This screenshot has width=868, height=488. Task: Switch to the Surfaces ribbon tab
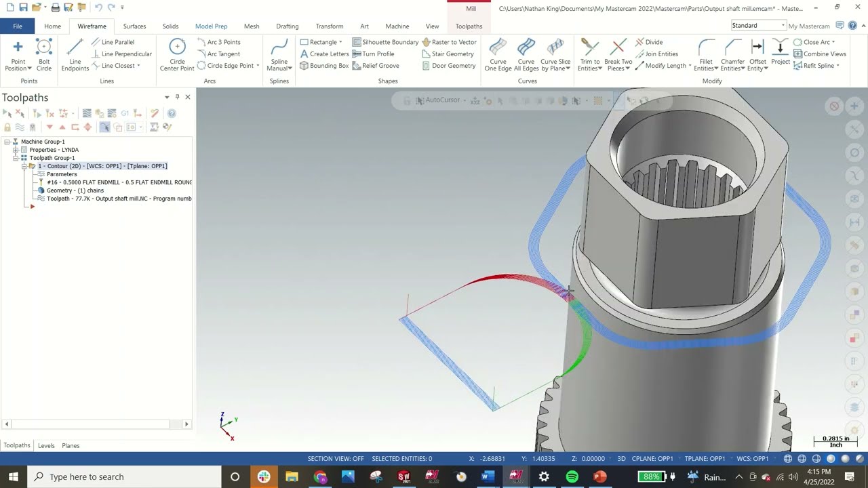134,26
